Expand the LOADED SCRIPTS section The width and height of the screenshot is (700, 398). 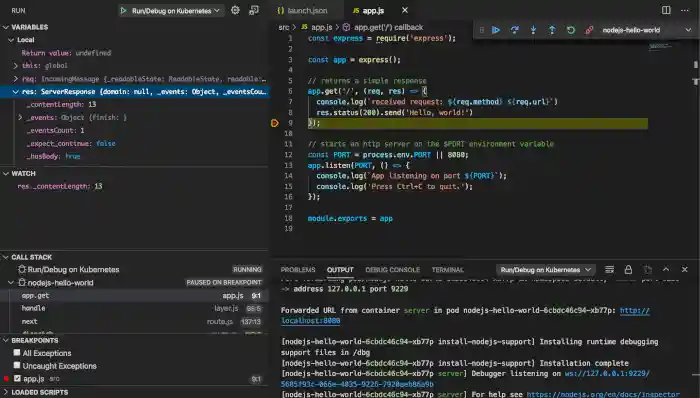(x=6, y=392)
